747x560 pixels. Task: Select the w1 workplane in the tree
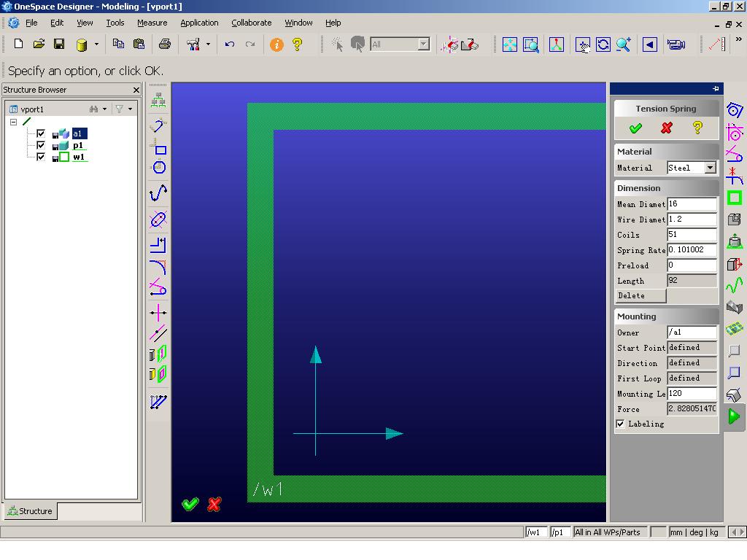point(79,157)
